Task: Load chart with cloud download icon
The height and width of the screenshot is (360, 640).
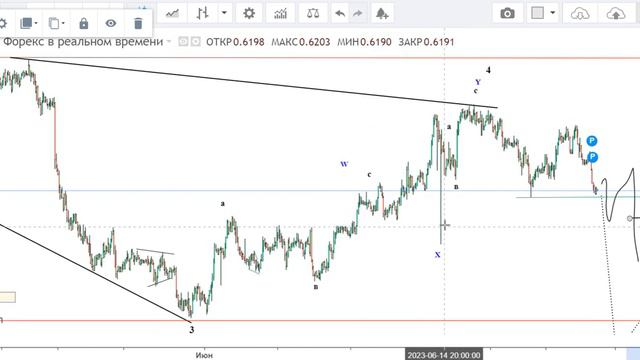Action: click(x=580, y=14)
